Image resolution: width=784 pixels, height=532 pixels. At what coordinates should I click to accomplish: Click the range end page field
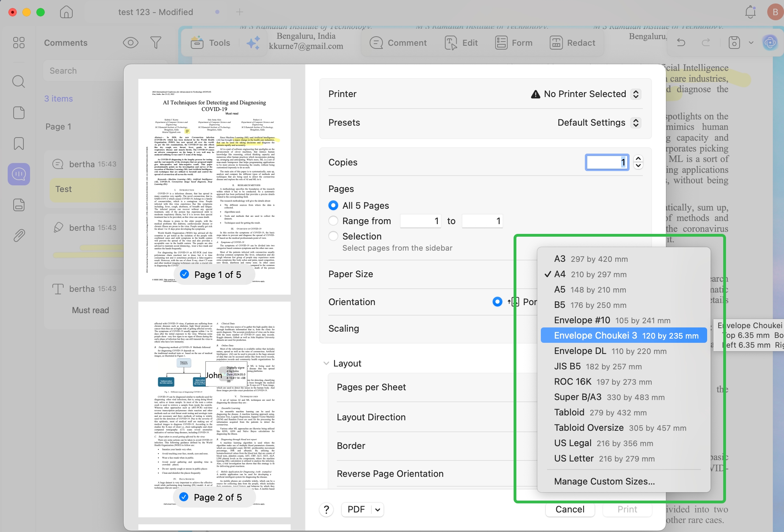tap(482, 221)
